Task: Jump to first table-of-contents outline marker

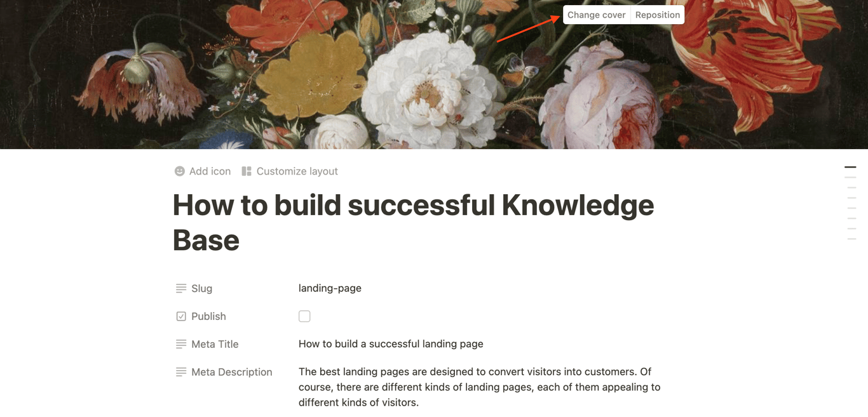Action: (x=850, y=167)
